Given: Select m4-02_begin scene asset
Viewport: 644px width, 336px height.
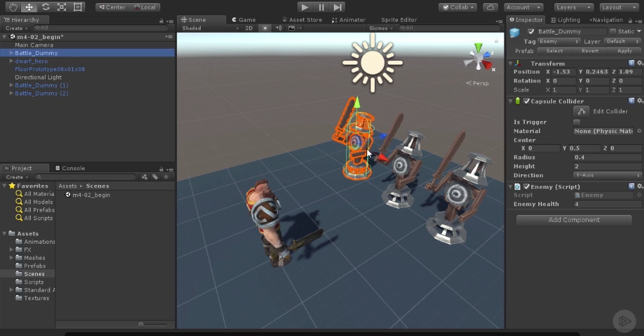Looking at the screenshot, I should [88, 195].
